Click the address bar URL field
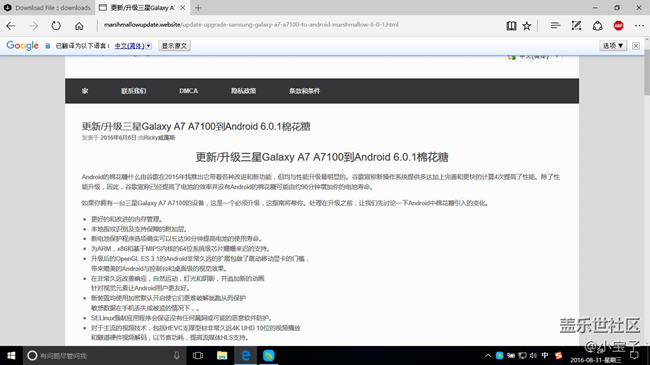The image size is (650, 365). (298, 25)
